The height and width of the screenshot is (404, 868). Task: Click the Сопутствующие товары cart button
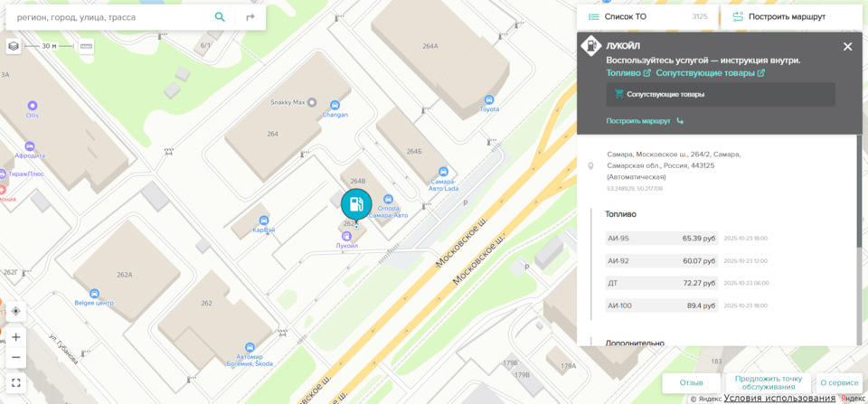tap(721, 94)
